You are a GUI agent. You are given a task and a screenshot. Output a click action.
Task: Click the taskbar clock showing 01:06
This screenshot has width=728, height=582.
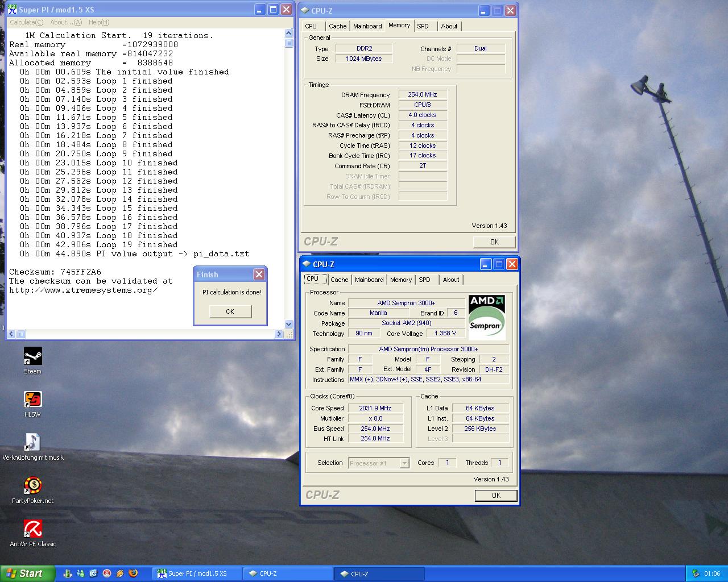(712, 573)
